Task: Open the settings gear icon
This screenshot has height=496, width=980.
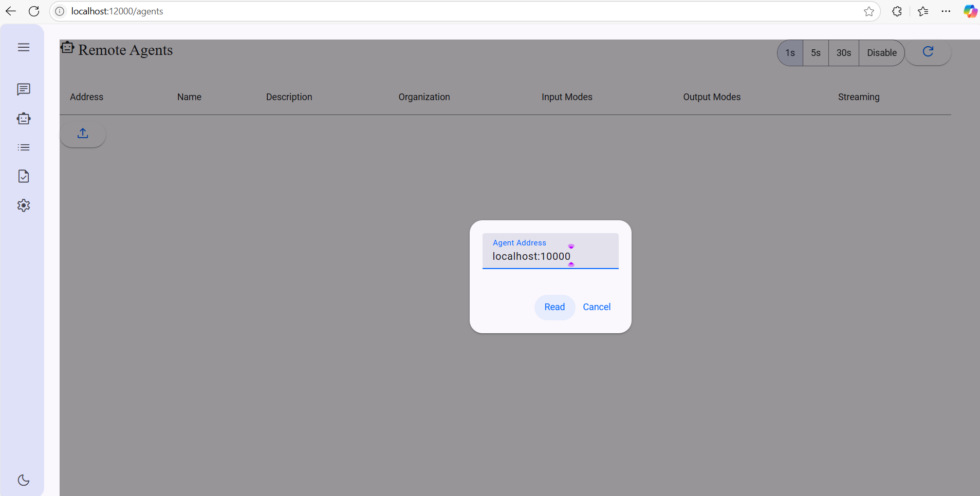Action: pyautogui.click(x=24, y=205)
